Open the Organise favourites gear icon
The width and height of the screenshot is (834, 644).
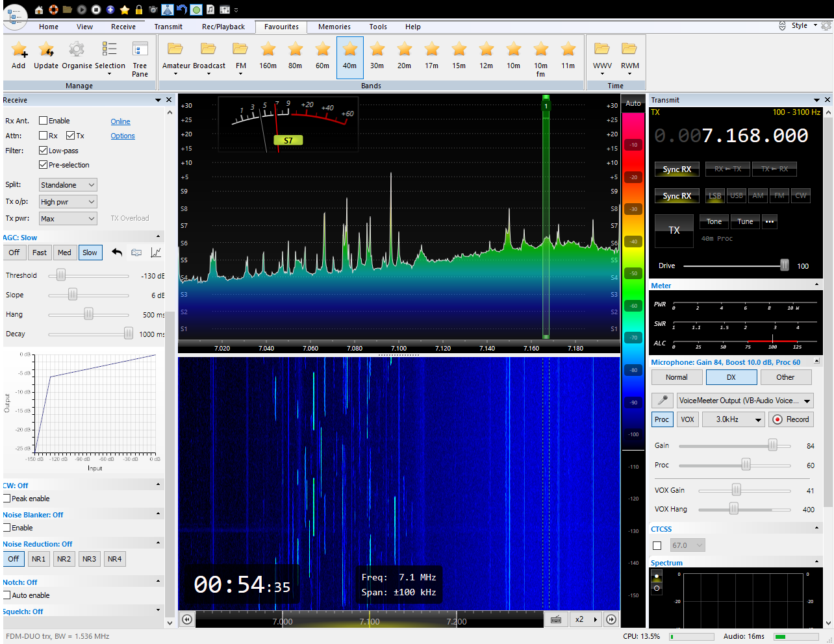(x=77, y=50)
